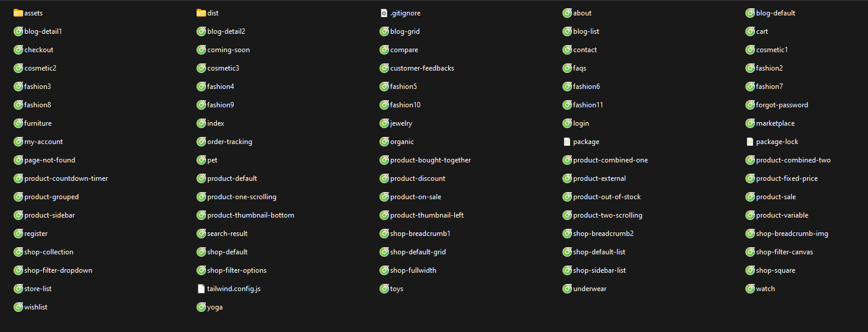Select the order-tracking file name

pyautogui.click(x=229, y=142)
